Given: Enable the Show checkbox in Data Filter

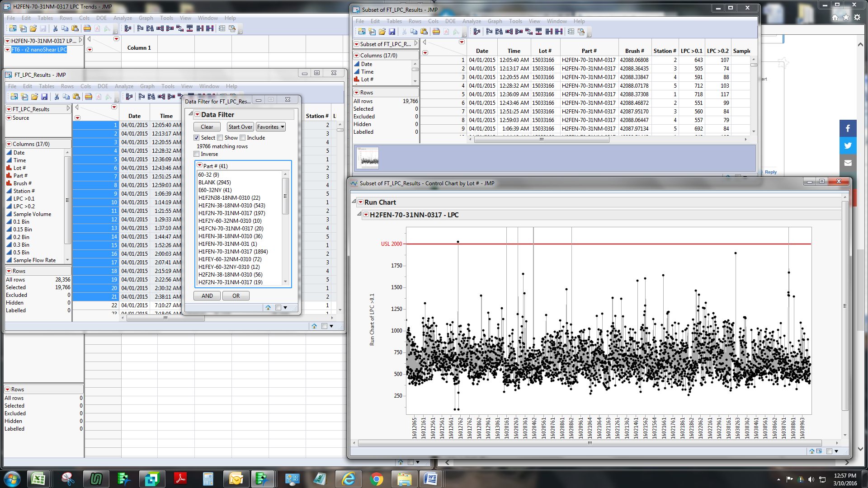Looking at the screenshot, I should pos(220,138).
